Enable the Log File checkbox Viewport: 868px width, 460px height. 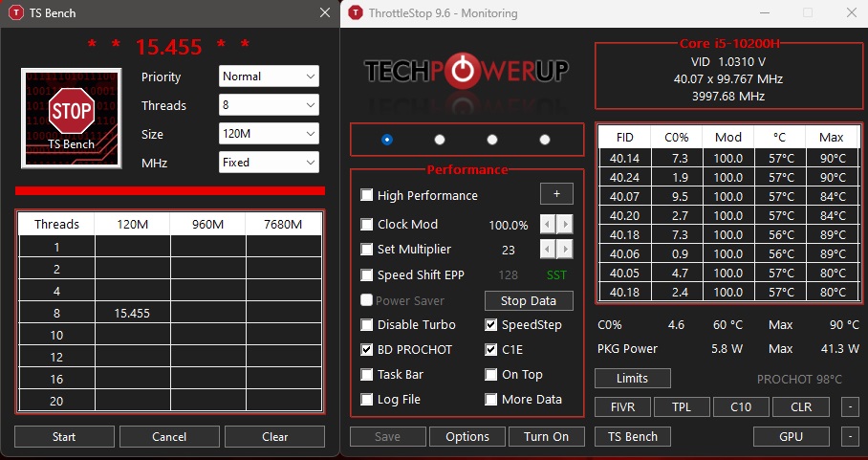click(366, 399)
